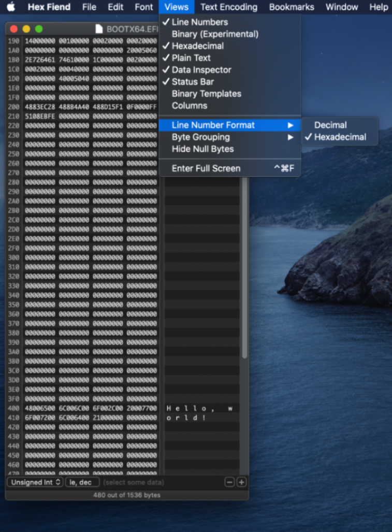This screenshot has height=532, width=392.
Task: Click hex bytes 48006500 at line 400
Action: pyautogui.click(x=40, y=408)
